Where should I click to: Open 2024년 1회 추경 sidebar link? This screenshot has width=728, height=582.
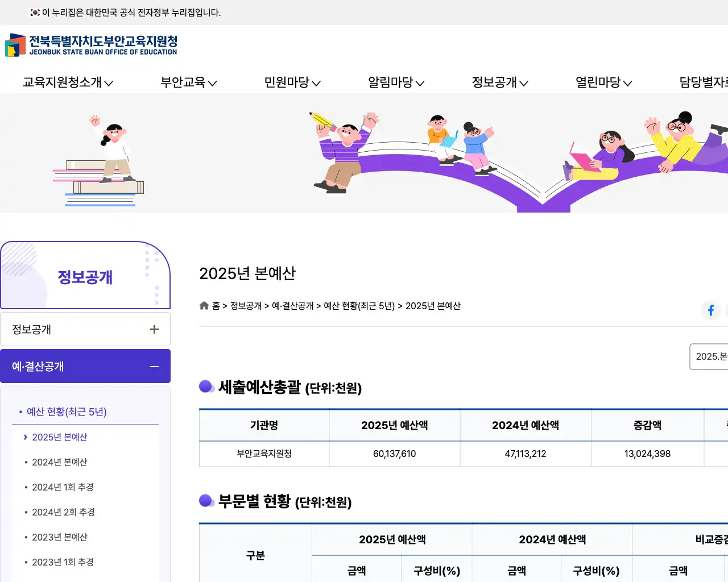pos(63,487)
